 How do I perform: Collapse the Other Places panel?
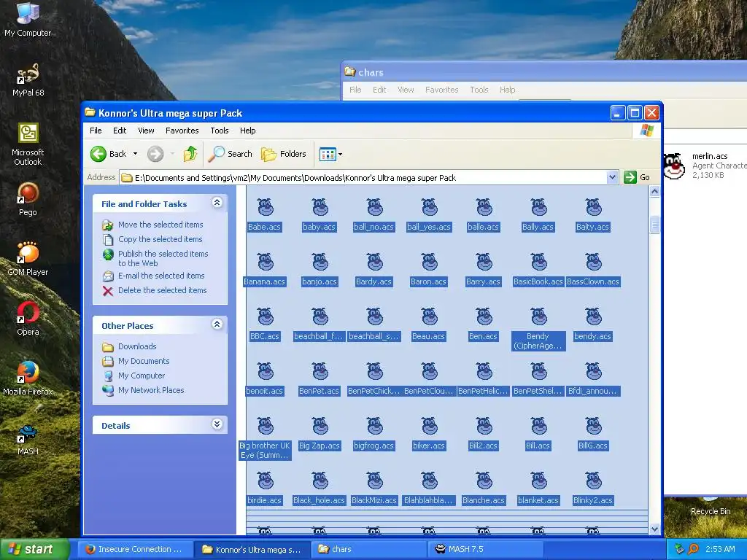pyautogui.click(x=217, y=324)
